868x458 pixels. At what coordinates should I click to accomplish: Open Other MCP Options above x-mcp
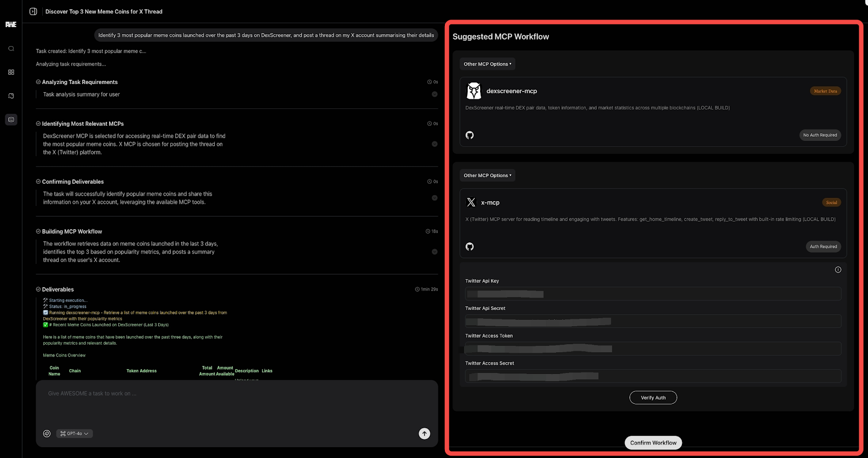coord(487,176)
